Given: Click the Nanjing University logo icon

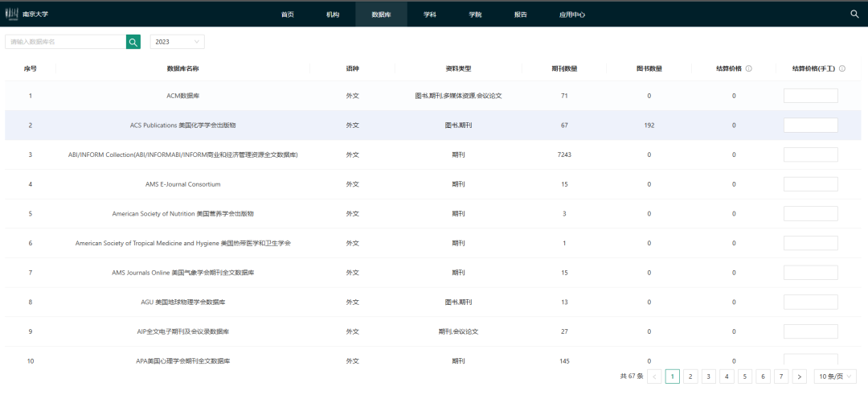Looking at the screenshot, I should point(11,14).
